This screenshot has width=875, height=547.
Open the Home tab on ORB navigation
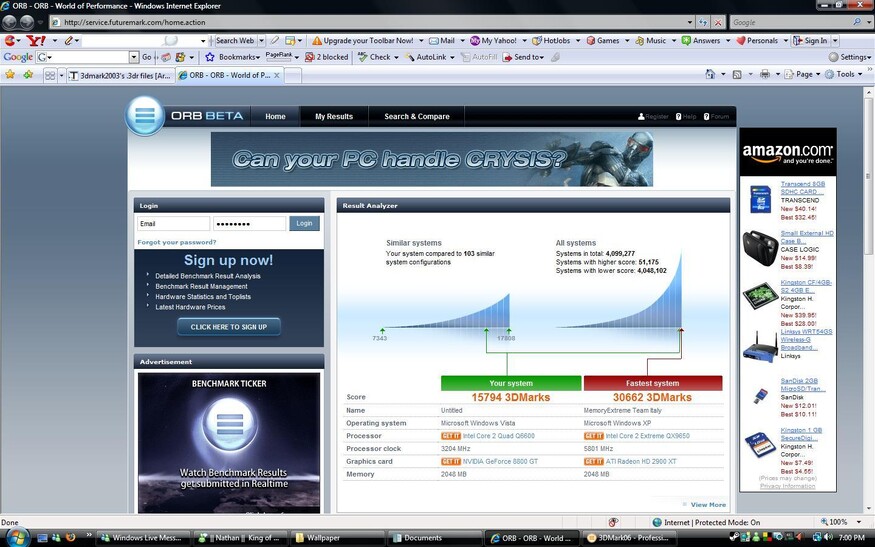tap(275, 117)
